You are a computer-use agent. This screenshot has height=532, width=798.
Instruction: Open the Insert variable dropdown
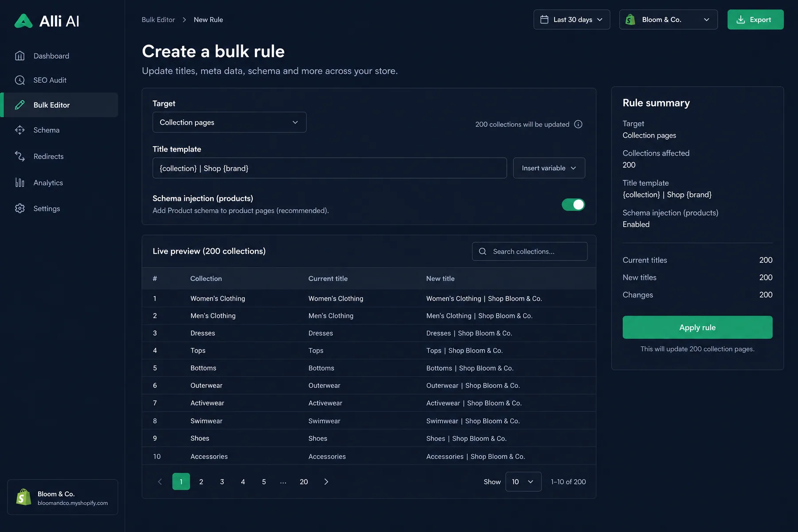pos(549,168)
